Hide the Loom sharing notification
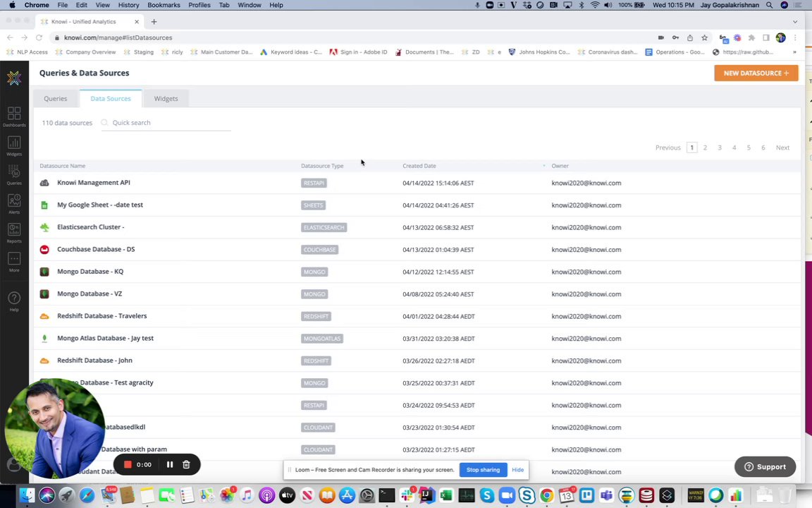Screen dimensions: 812x508 [x=518, y=470]
